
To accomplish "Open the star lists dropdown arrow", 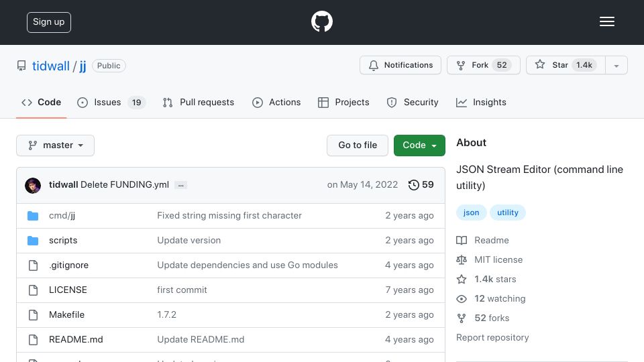I will click(616, 65).
